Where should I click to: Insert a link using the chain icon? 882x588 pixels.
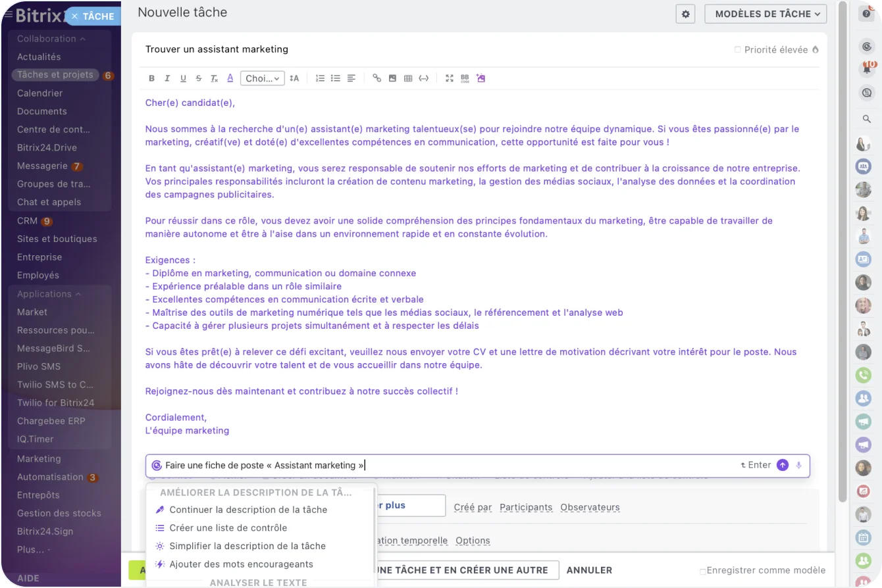coord(376,78)
